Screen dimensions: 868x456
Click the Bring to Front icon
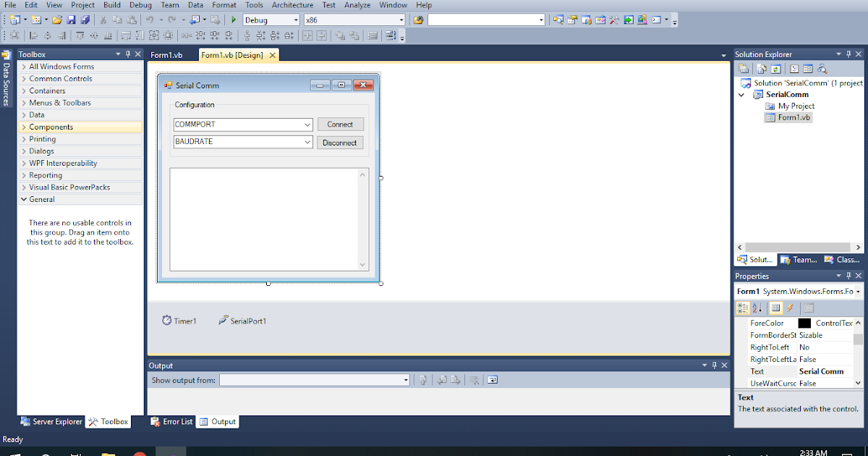point(340,35)
